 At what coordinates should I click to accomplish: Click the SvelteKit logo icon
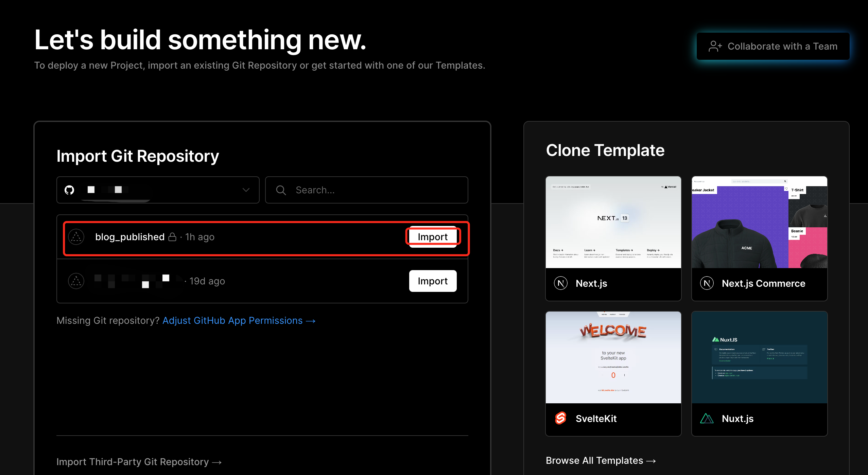pos(560,418)
